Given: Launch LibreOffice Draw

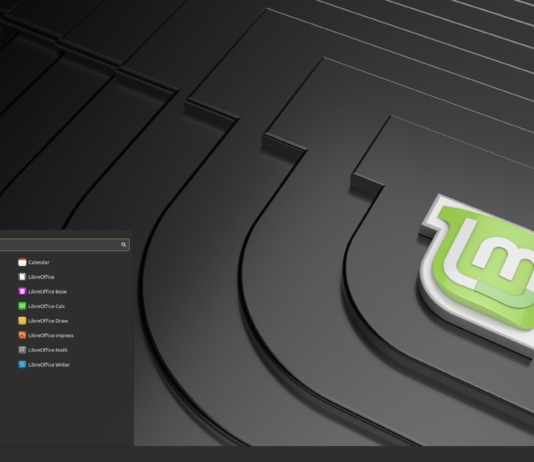Looking at the screenshot, I should pos(43,321).
